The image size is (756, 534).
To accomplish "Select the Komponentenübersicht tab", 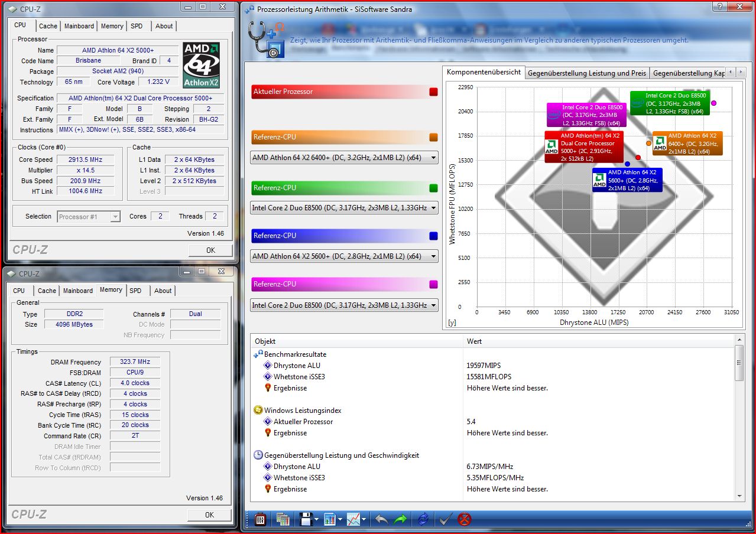I will (484, 72).
